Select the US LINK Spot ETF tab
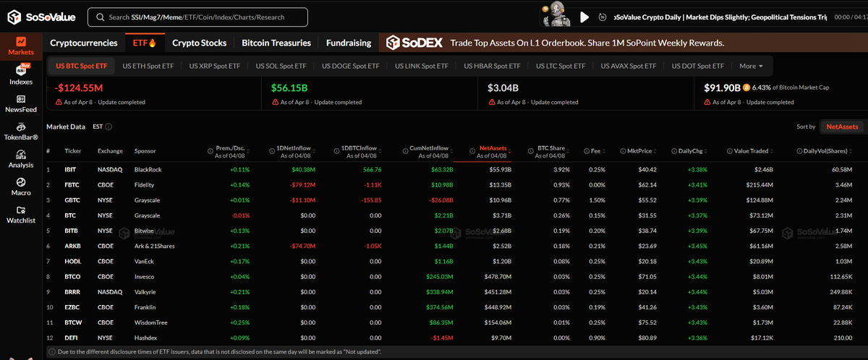Screen dimensions: 868x360 [421, 66]
